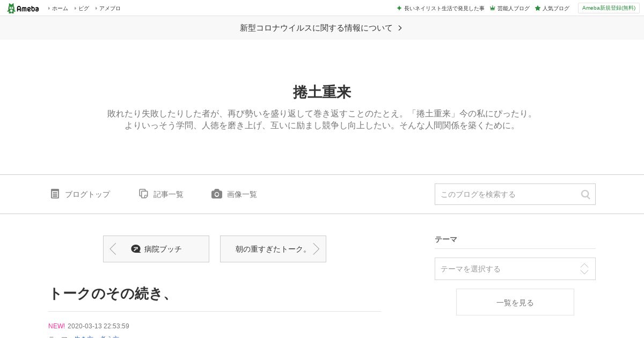
Task: Open the ピグ link in top bar
Action: pyautogui.click(x=84, y=8)
